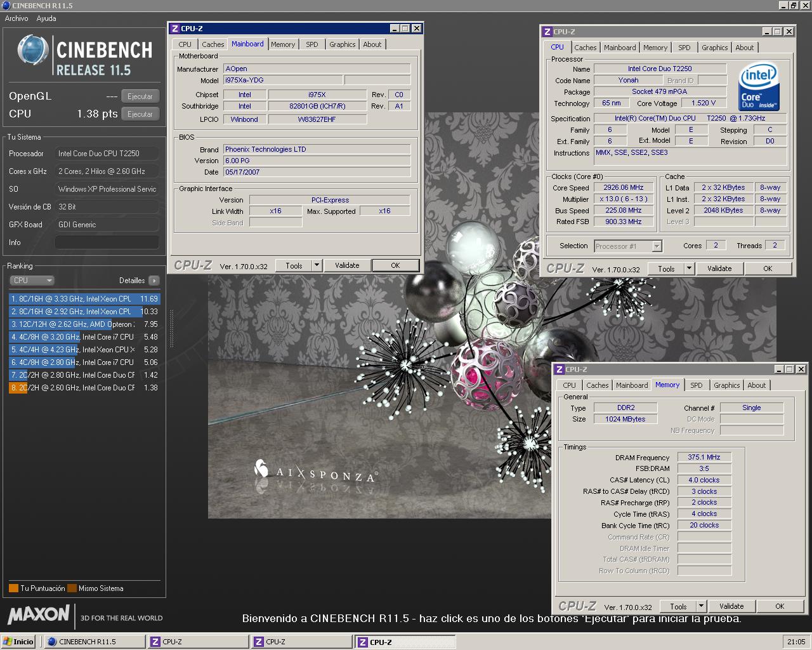Click OK in the Memory CPU-Z window

click(780, 607)
